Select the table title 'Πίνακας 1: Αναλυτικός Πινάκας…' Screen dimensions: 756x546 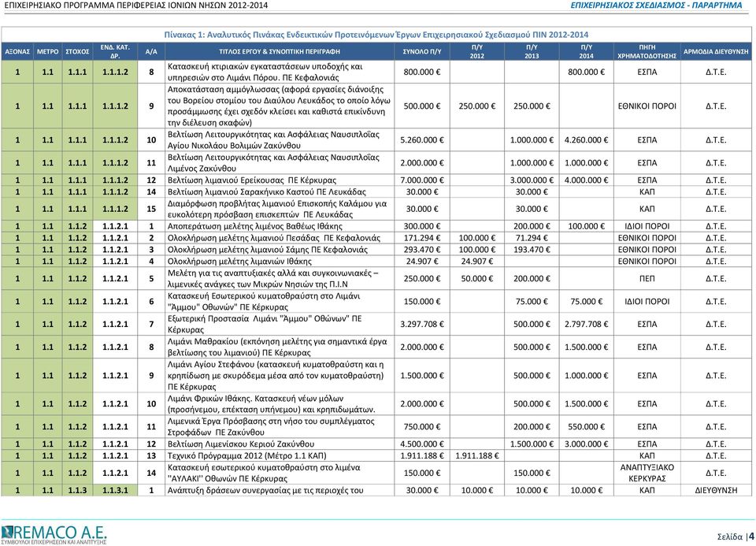tap(376, 35)
